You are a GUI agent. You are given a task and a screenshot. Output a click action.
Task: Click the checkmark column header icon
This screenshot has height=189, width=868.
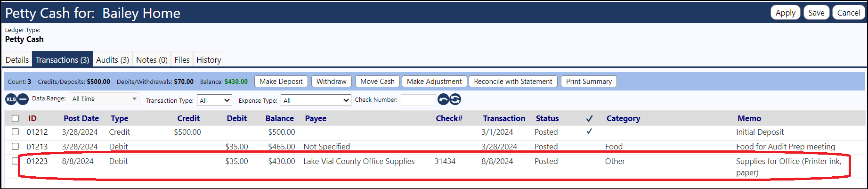[x=589, y=118]
